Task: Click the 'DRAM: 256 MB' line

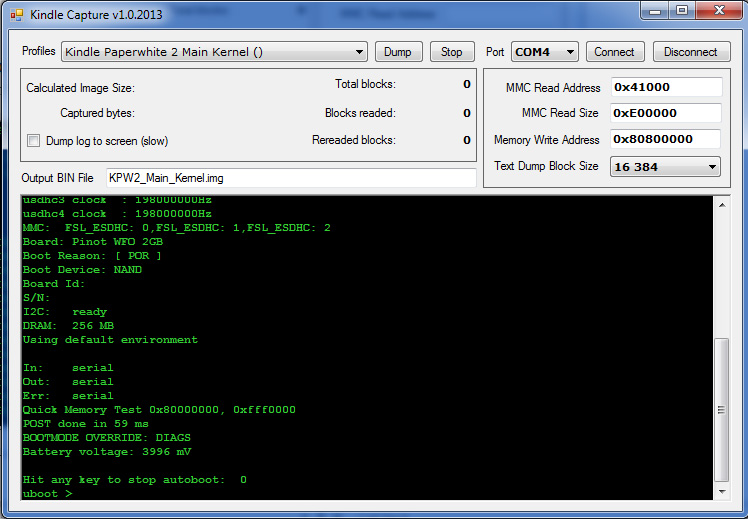Action: [68, 325]
